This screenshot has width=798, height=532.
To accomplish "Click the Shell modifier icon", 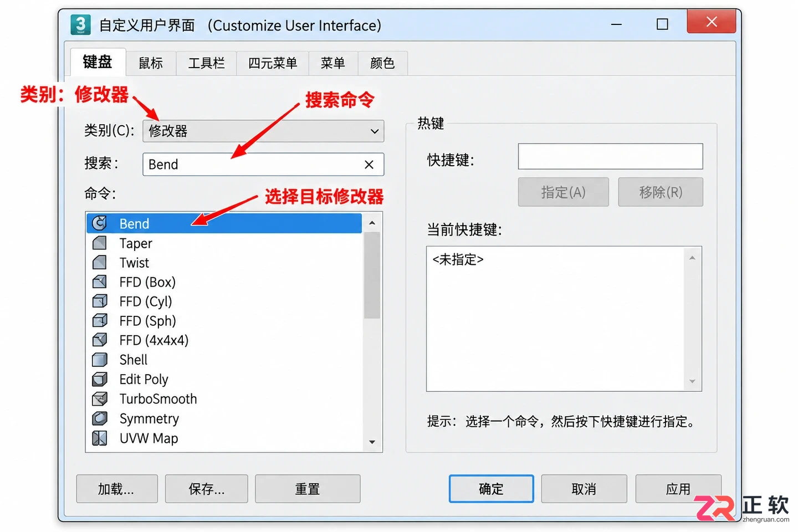I will pos(99,360).
